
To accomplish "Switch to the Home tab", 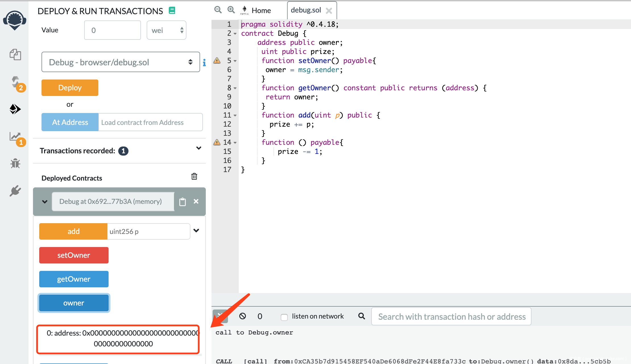I will (x=261, y=11).
